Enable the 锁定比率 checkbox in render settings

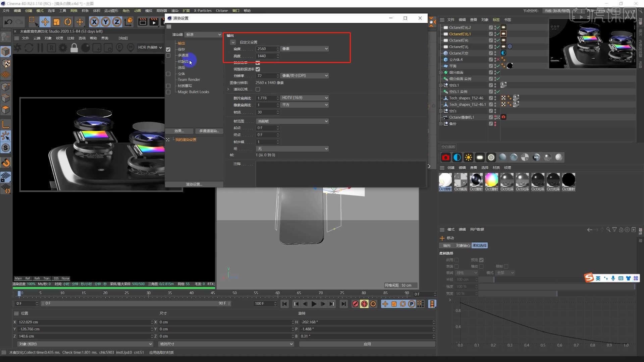click(x=258, y=63)
